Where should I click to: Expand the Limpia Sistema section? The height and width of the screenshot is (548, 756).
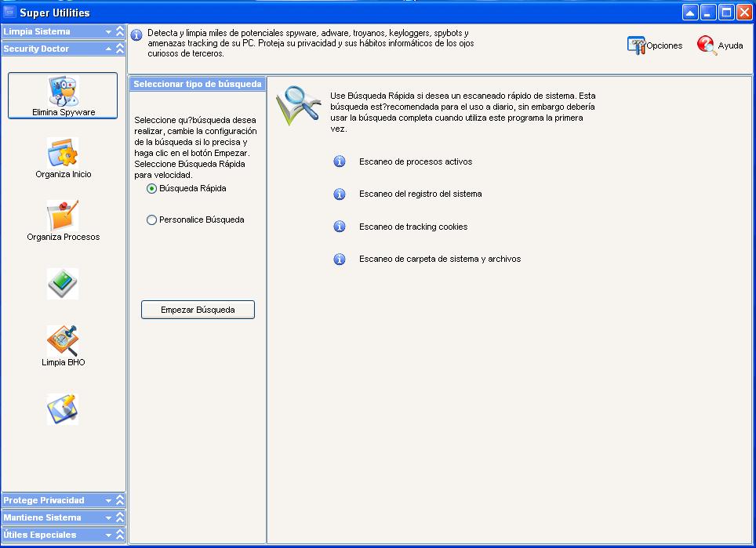click(64, 32)
